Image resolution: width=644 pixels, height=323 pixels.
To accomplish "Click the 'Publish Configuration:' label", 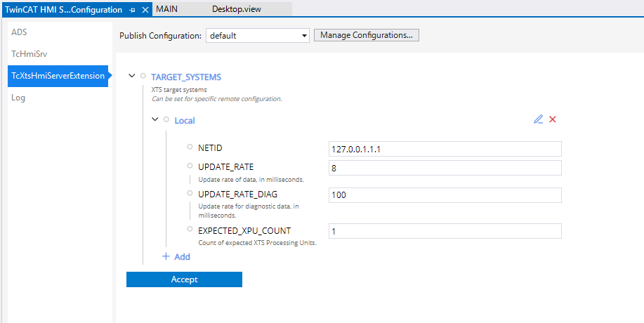I will click(x=161, y=36).
